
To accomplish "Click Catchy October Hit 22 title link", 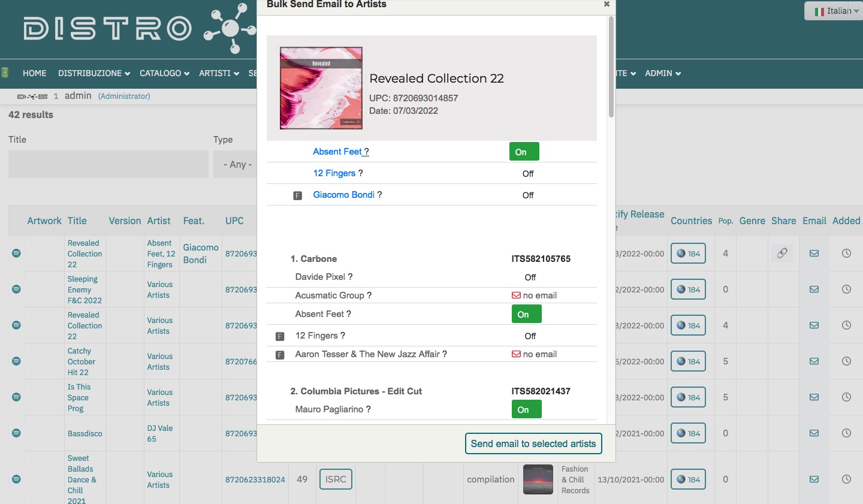I will [82, 361].
